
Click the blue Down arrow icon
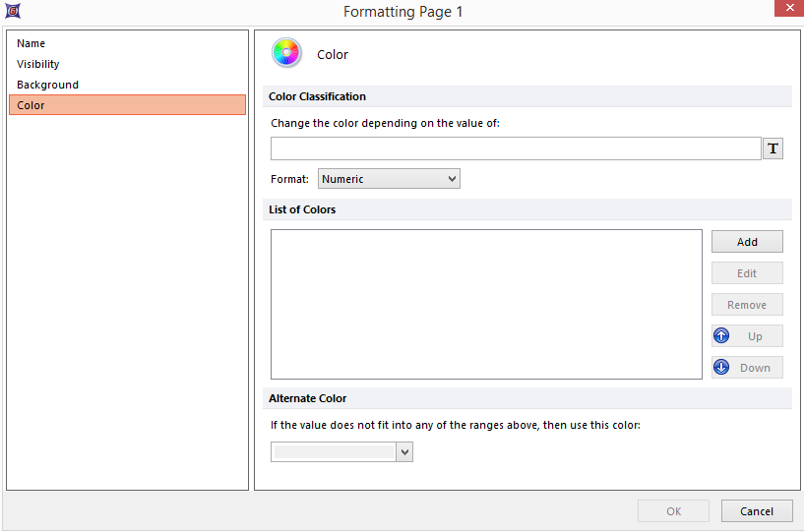721,368
